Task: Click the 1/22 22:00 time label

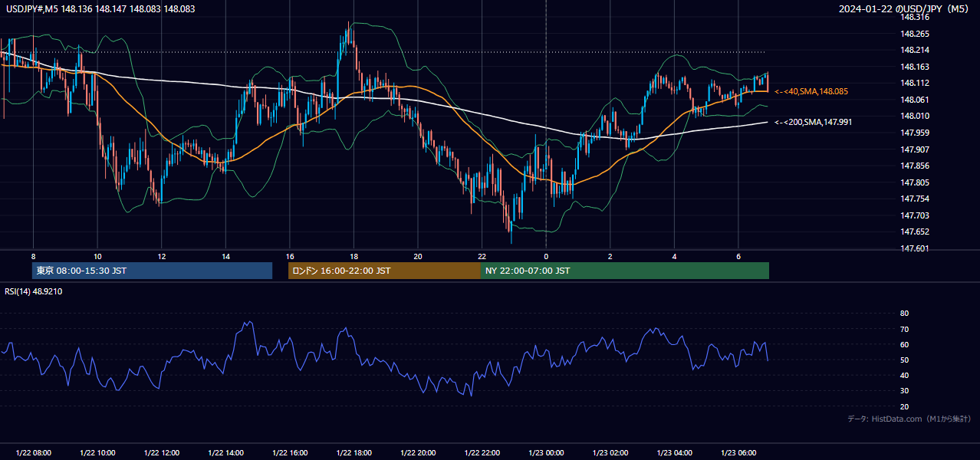Action: pos(482,453)
